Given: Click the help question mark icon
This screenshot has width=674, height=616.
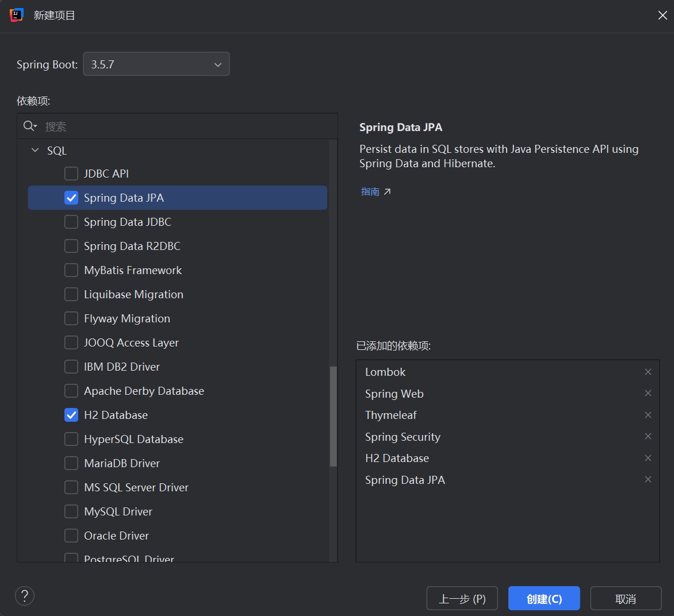Looking at the screenshot, I should [24, 596].
